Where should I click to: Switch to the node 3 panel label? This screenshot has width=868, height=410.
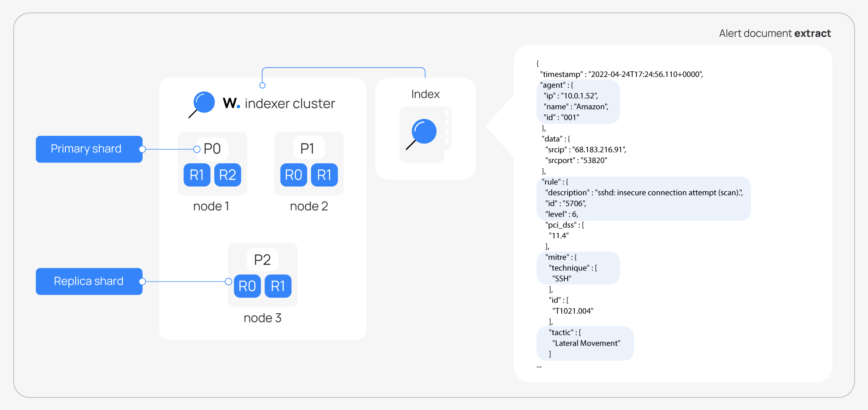pyautogui.click(x=262, y=318)
